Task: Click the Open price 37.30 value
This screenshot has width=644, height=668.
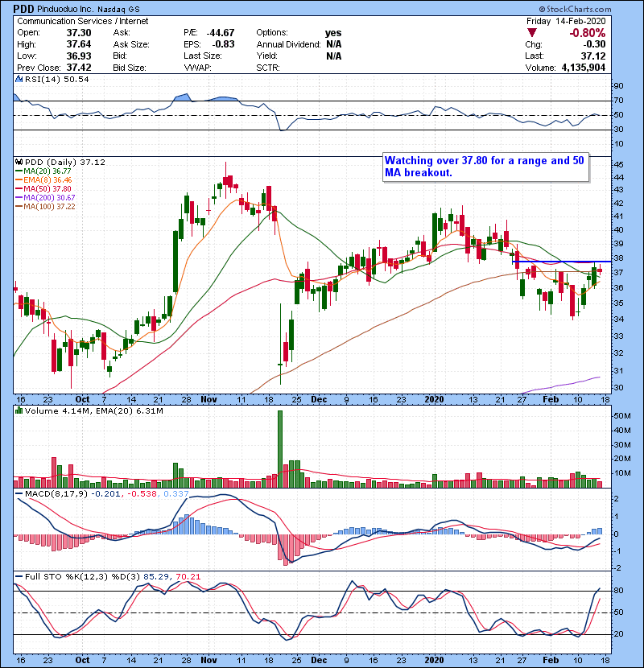Action: click(x=79, y=33)
